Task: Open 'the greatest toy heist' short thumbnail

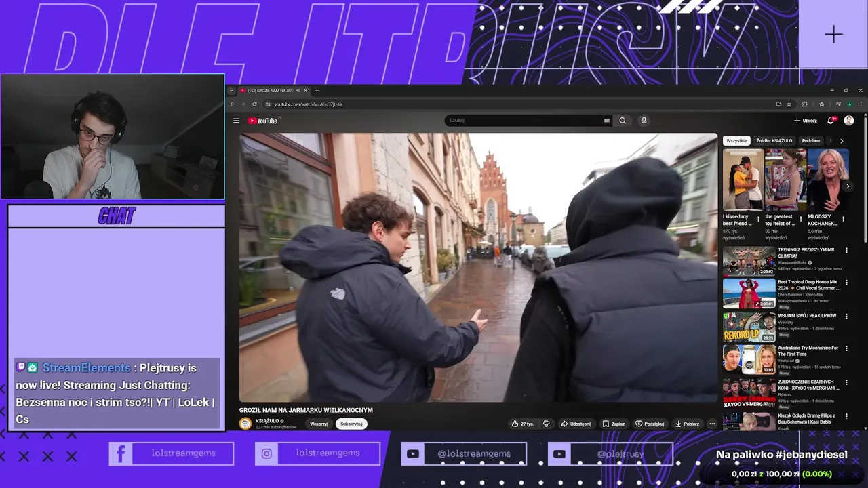Action: (785, 180)
